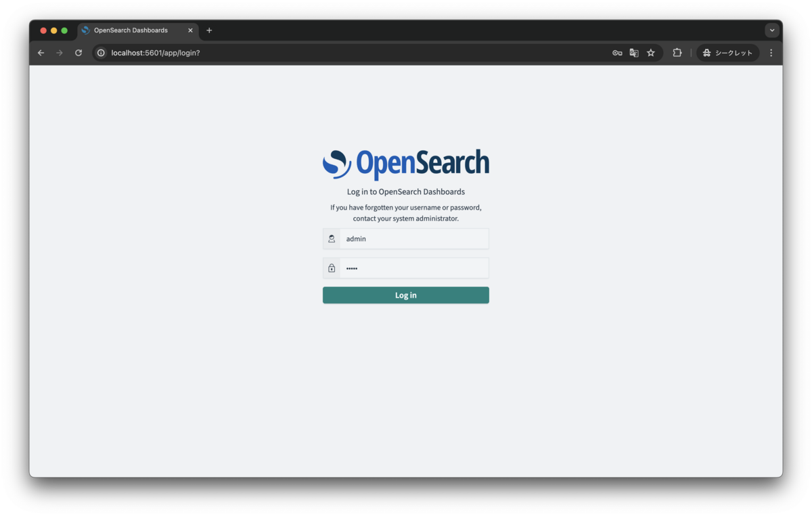Click the password lock icon in login form
This screenshot has width=812, height=516.
[332, 267]
